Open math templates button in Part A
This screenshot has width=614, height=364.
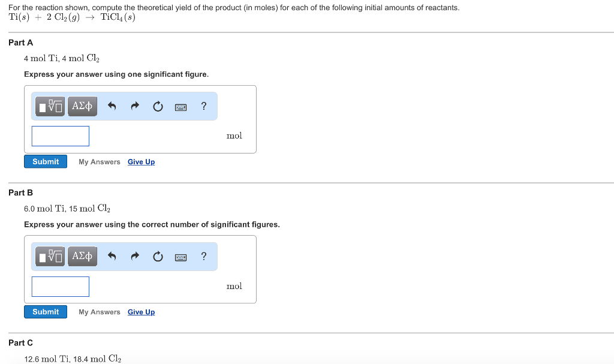[x=50, y=106]
